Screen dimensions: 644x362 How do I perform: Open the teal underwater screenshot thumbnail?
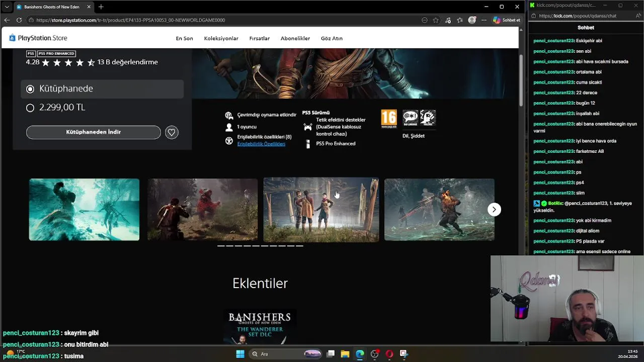tap(84, 210)
